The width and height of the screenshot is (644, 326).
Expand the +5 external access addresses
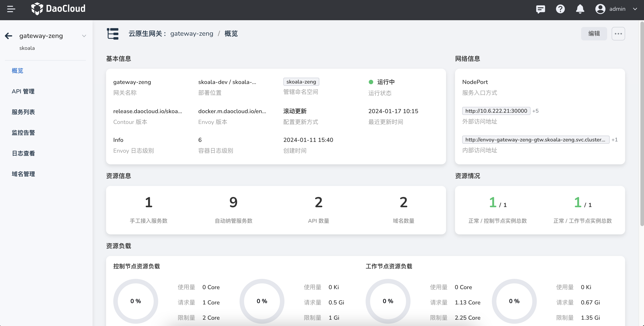pos(536,111)
